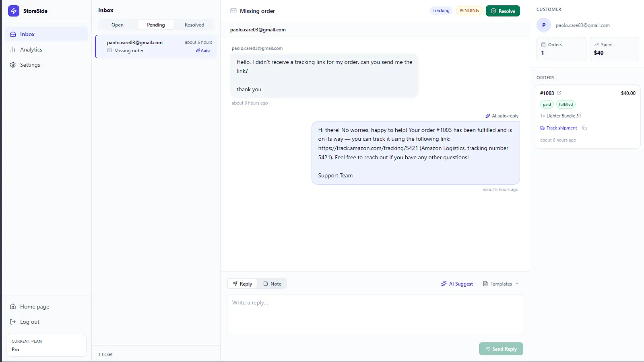
Task: Click the Orders count card
Action: 561,49
